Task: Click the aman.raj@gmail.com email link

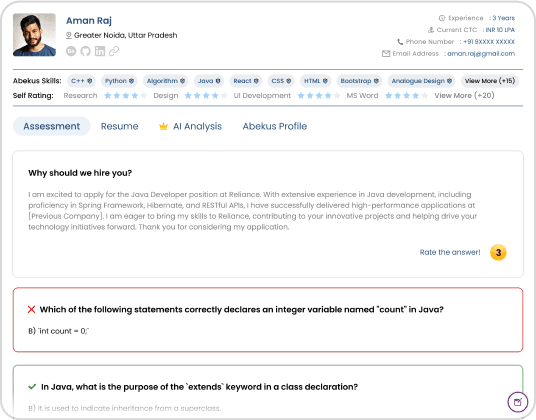Action: [481, 54]
